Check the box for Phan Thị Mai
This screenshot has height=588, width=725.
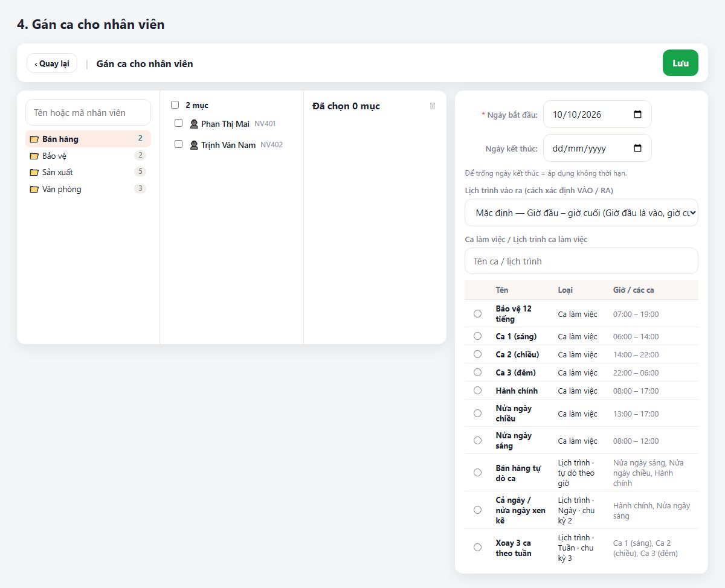179,123
